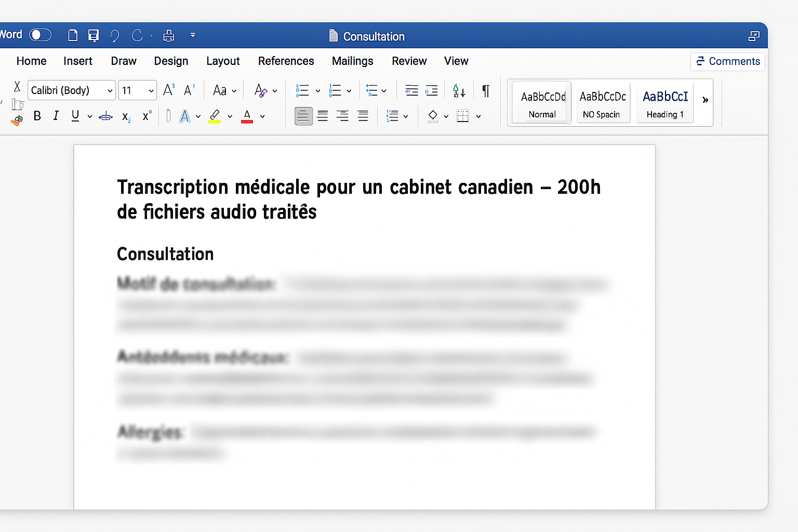The image size is (798, 532).
Task: Toggle Subscript formatting
Action: coord(126,117)
